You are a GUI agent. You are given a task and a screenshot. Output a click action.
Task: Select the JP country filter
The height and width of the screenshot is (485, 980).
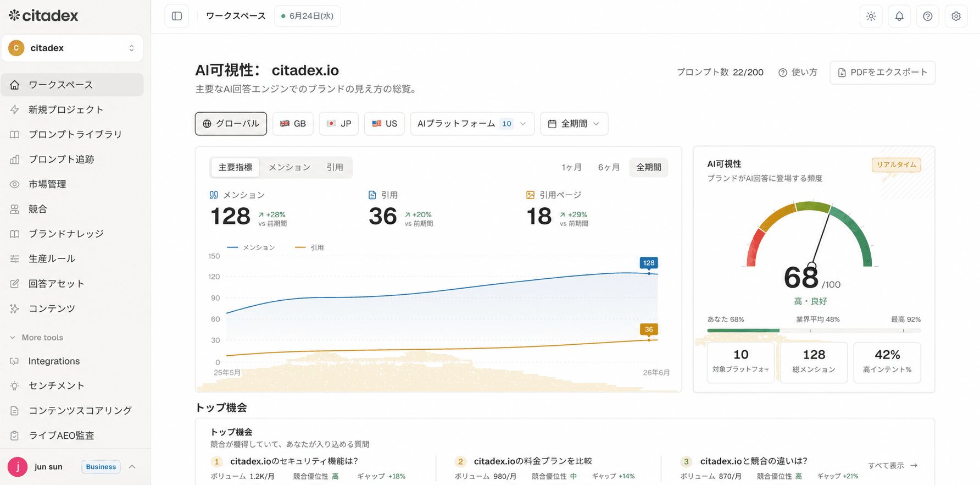point(339,124)
